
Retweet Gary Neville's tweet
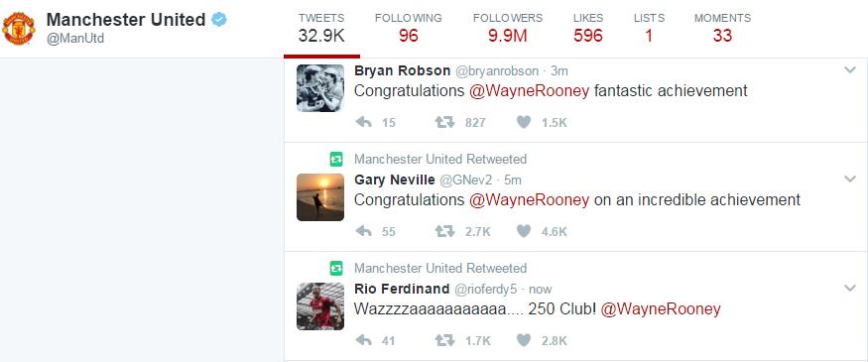[444, 231]
